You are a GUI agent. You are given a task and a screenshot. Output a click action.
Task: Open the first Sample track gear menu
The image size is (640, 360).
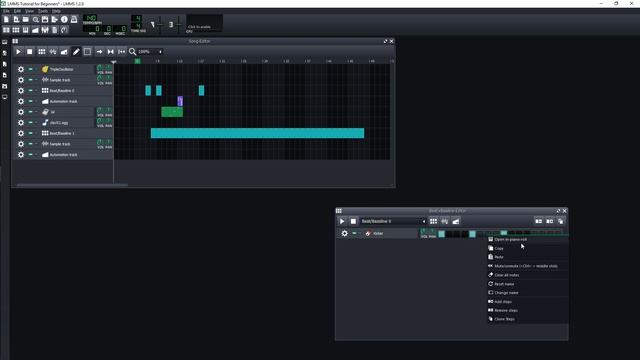[x=21, y=80]
